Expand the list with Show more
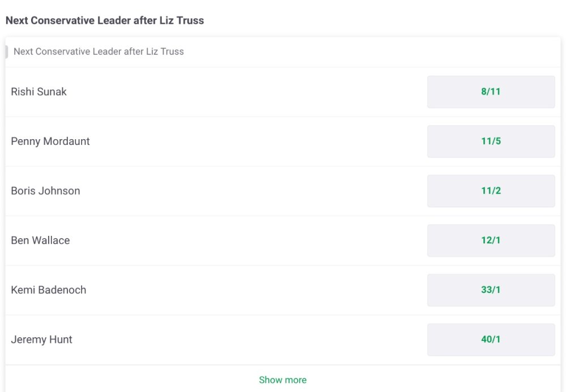The image size is (566, 392). 282,380
